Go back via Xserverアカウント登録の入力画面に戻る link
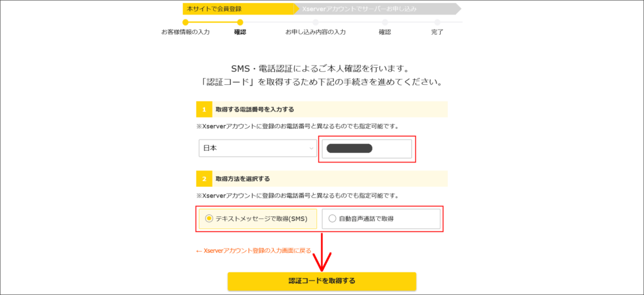Image resolution: width=644 pixels, height=295 pixels. (253, 250)
